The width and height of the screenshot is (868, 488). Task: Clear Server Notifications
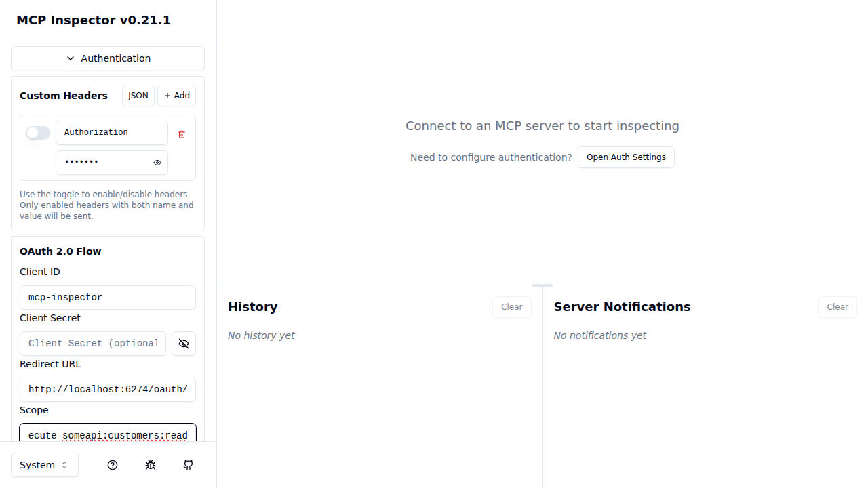[837, 306]
